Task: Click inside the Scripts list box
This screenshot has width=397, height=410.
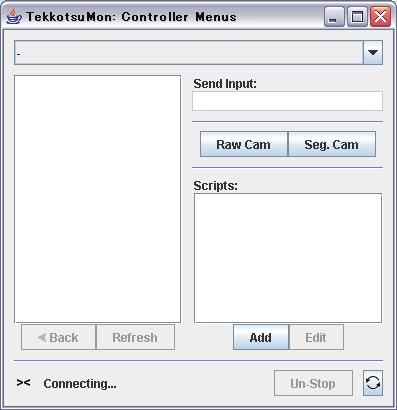Action: point(288,258)
